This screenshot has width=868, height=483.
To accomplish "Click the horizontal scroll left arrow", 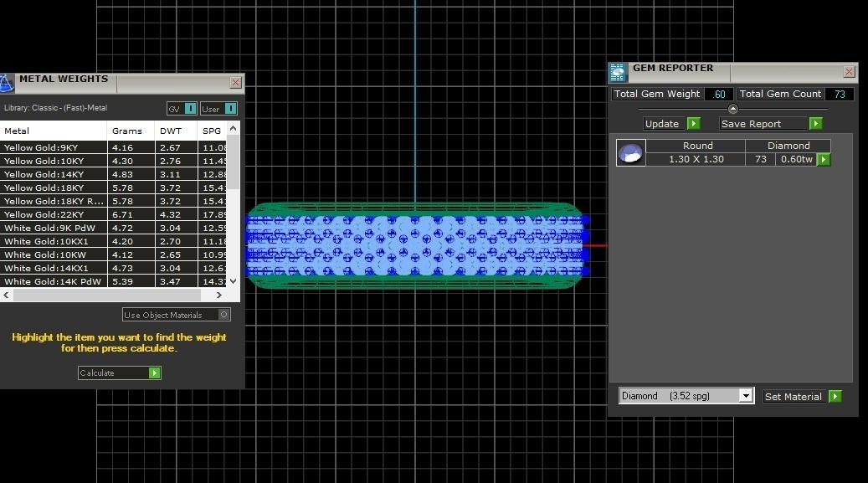I will click(x=6, y=295).
